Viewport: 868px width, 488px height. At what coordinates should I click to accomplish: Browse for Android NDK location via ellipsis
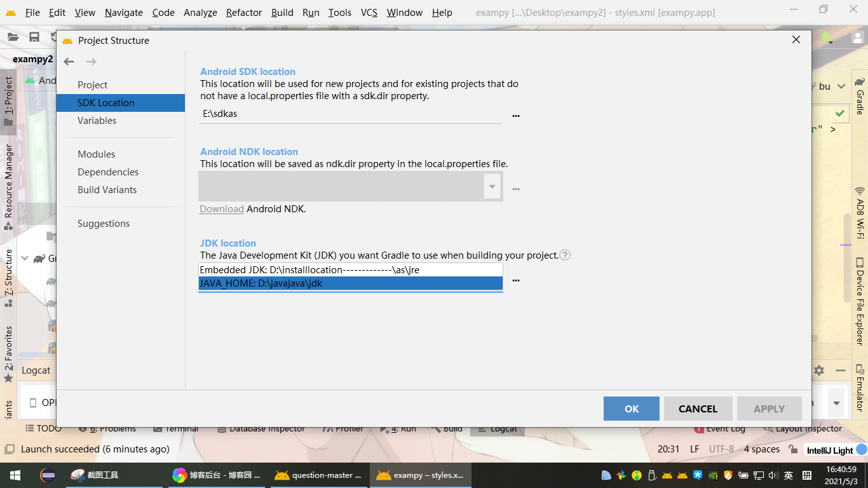click(516, 189)
